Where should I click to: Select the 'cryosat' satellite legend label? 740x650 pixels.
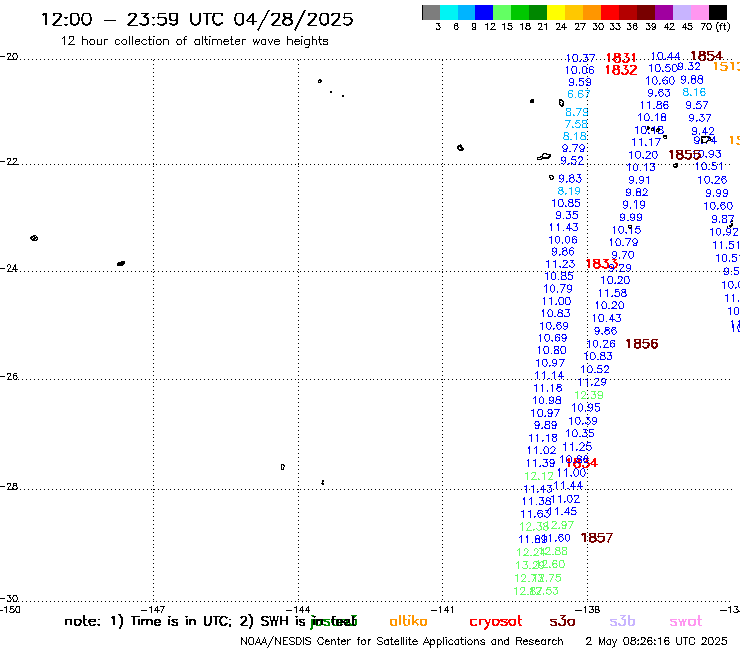click(496, 622)
